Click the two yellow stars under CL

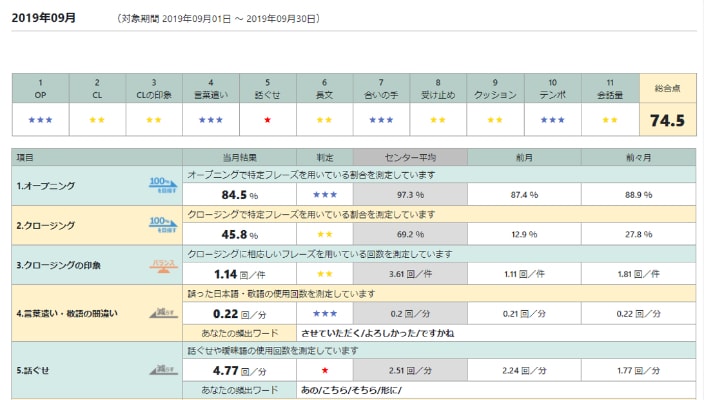coord(97,120)
